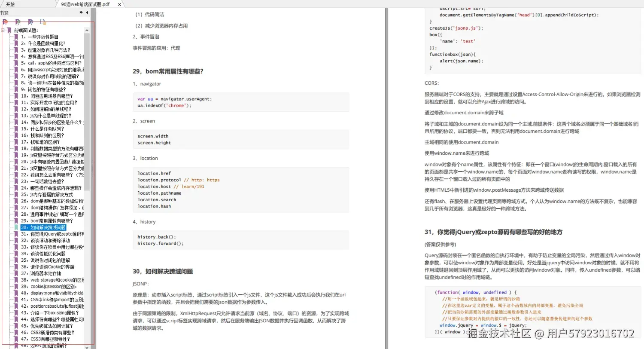644x349 pixels.
Task: Open bookmark 23，一句话数组去重?
Action: 43,181
